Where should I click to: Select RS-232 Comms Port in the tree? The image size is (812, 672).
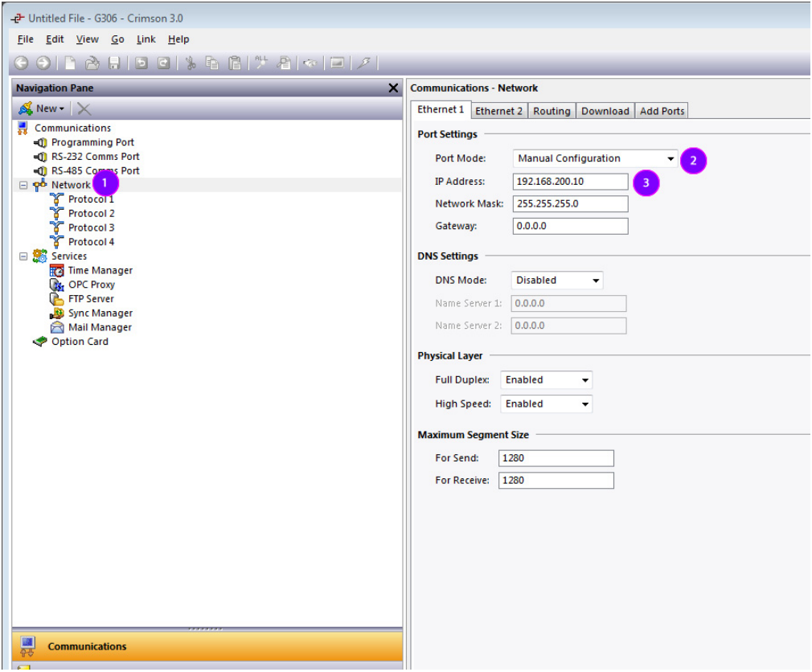[x=96, y=157]
